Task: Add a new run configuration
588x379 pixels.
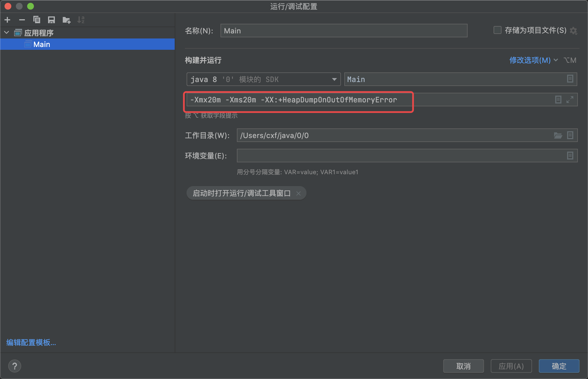Action: [x=8, y=20]
